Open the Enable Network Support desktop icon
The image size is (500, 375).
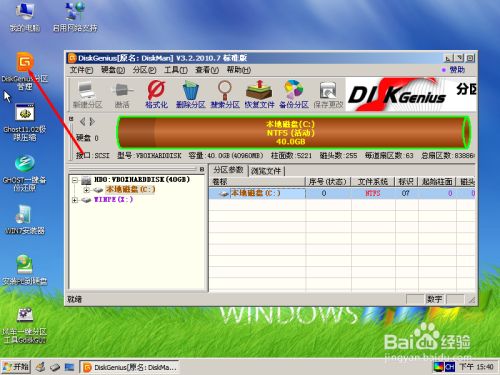coord(75,17)
